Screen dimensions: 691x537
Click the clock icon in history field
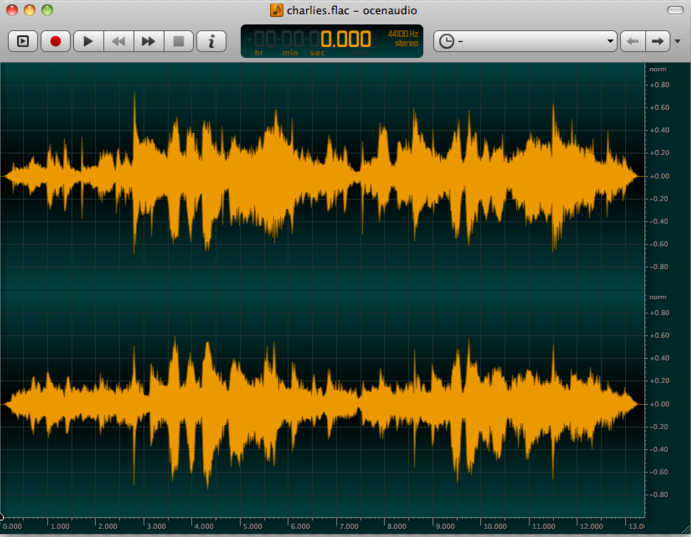[x=446, y=41]
